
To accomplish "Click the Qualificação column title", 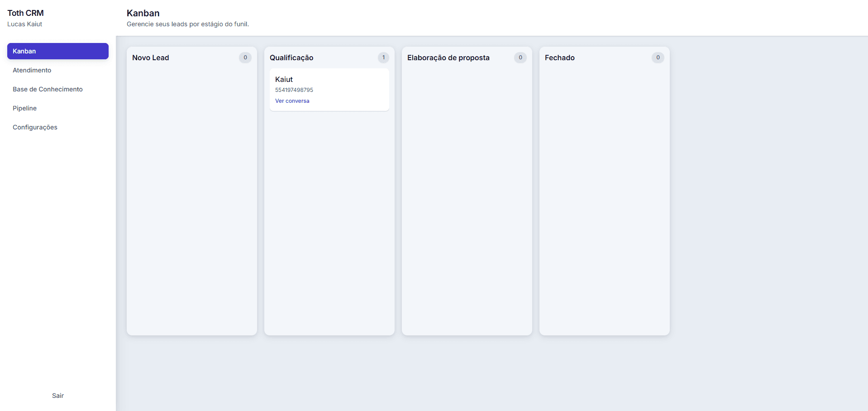I will 291,58.
